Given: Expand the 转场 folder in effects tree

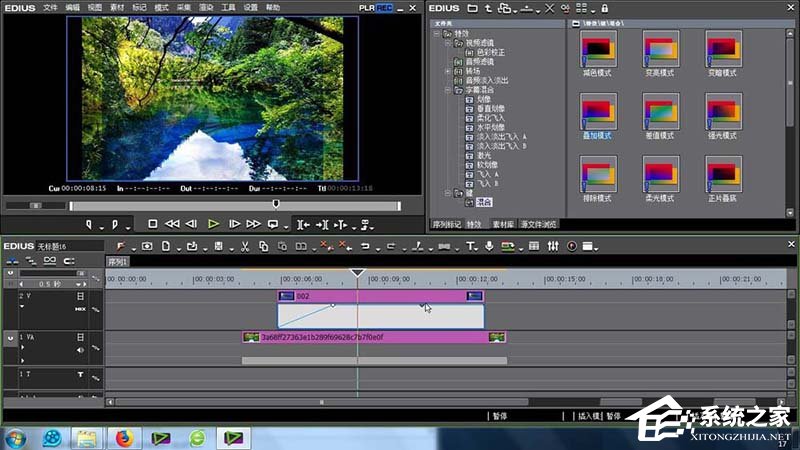Looking at the screenshot, I should [448, 72].
